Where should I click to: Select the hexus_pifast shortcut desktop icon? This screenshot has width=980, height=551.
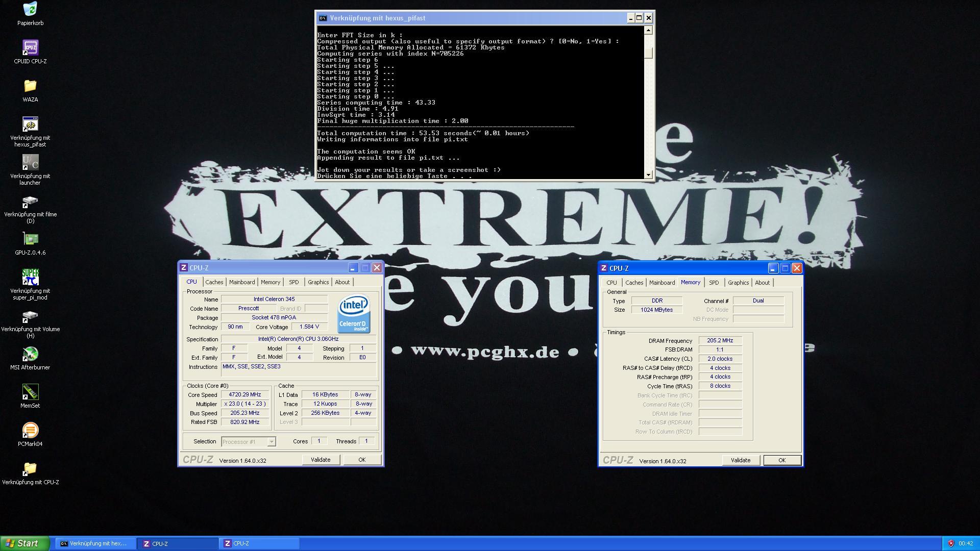30,124
